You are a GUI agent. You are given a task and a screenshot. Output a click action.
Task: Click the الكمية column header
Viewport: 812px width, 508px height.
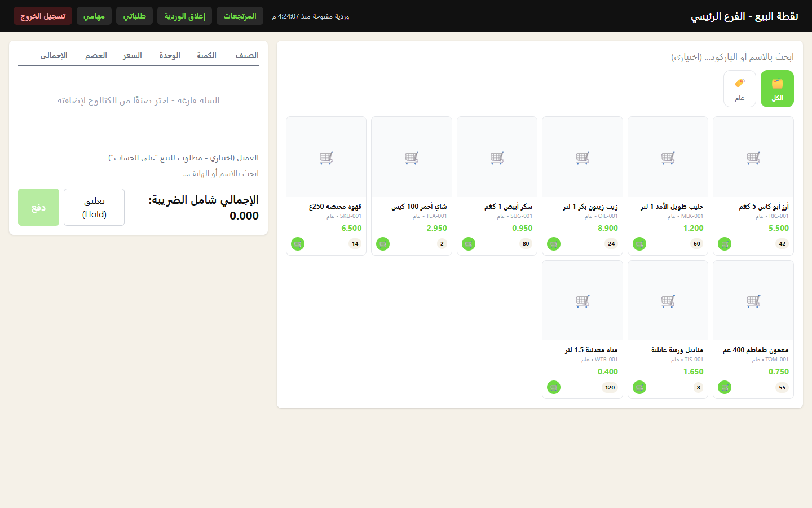coord(206,55)
